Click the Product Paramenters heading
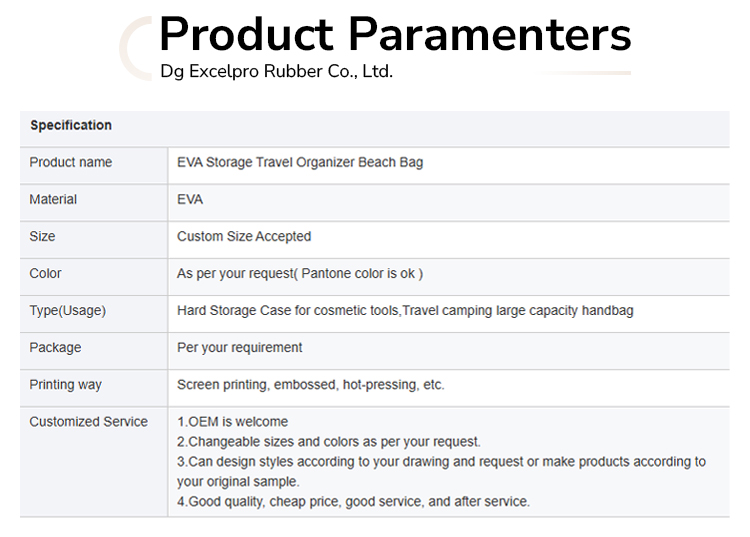Screen dimensions: 750x537 pos(395,34)
